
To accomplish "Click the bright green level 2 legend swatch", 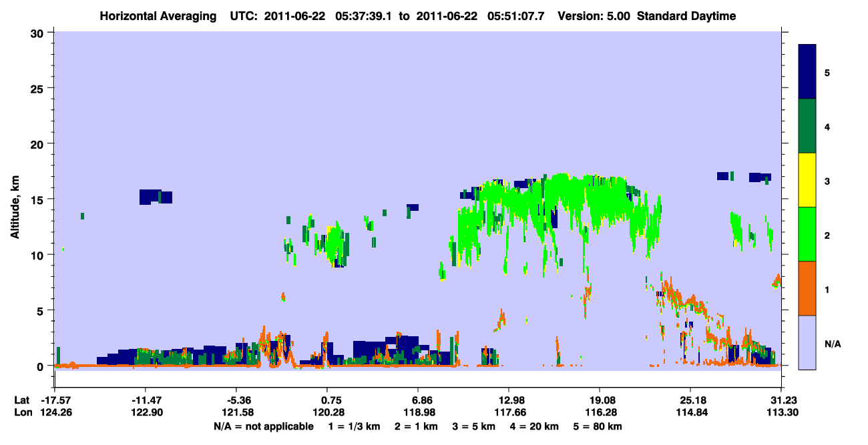I will [807, 234].
